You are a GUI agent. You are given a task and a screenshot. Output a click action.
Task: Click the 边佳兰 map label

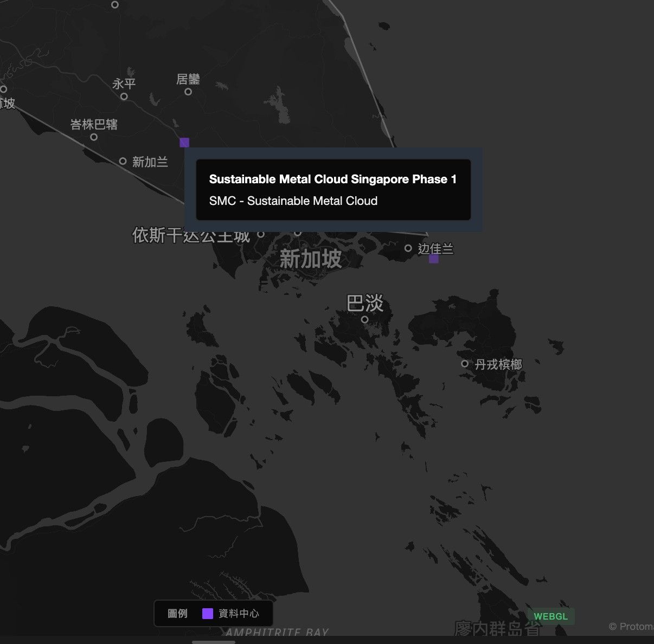(x=435, y=249)
